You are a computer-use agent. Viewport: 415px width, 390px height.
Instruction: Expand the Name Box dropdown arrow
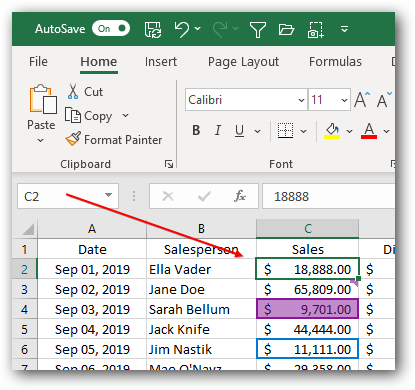coord(108,195)
